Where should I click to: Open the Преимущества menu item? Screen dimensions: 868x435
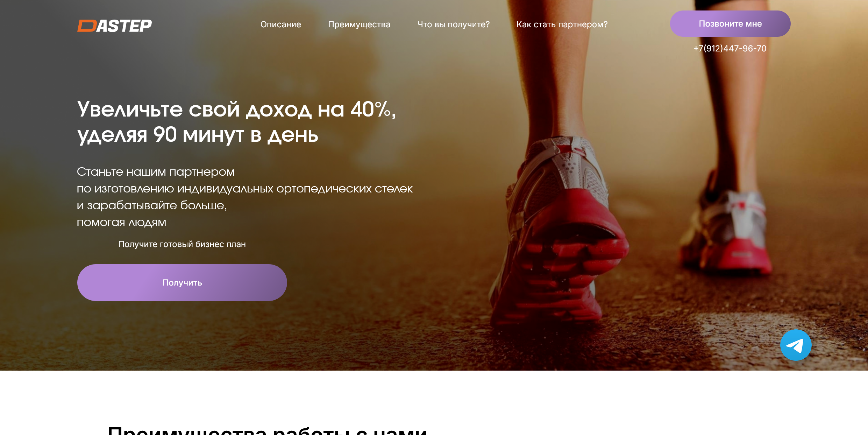(x=359, y=24)
